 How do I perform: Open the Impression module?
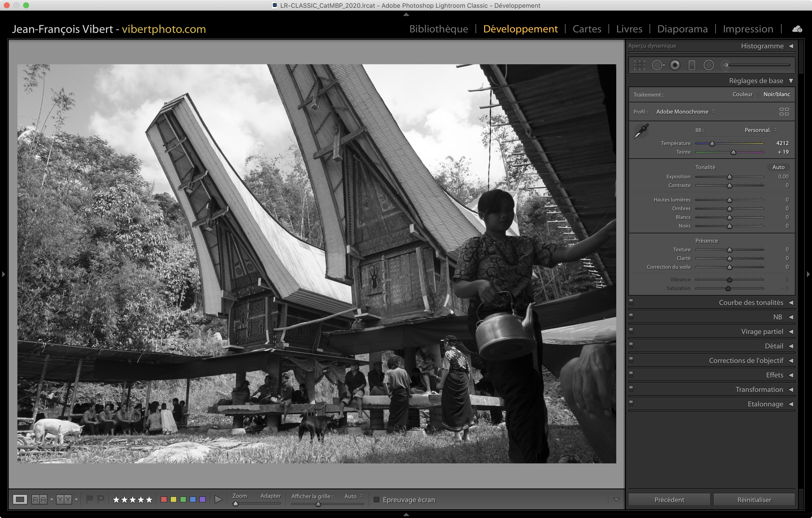(x=747, y=29)
